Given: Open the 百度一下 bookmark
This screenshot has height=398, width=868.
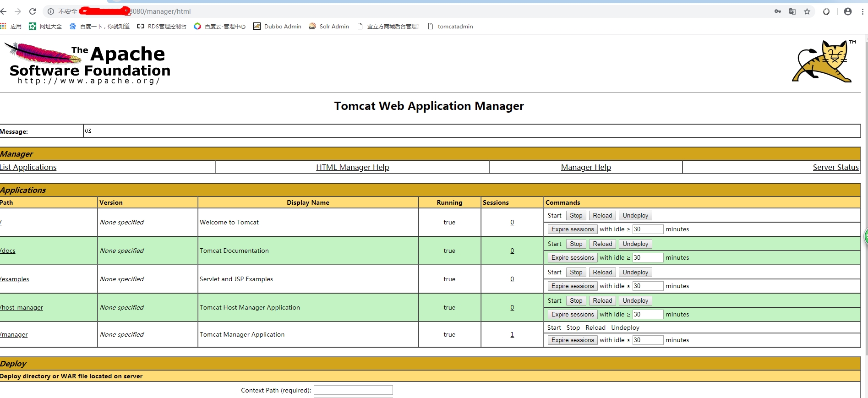Looking at the screenshot, I should pos(99,26).
